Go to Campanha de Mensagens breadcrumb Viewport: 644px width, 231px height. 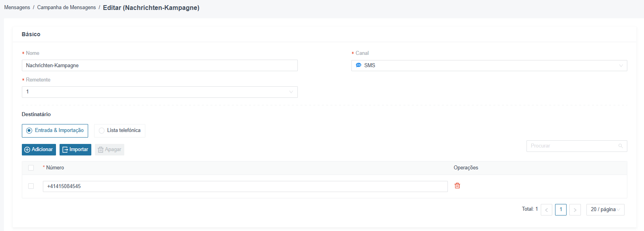click(x=66, y=8)
